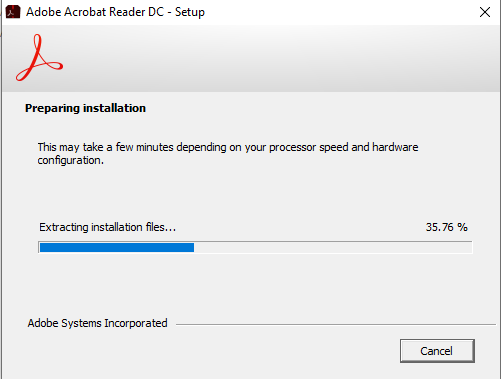
Task: Close the Adobe Acrobat Reader Setup window
Action: [484, 12]
